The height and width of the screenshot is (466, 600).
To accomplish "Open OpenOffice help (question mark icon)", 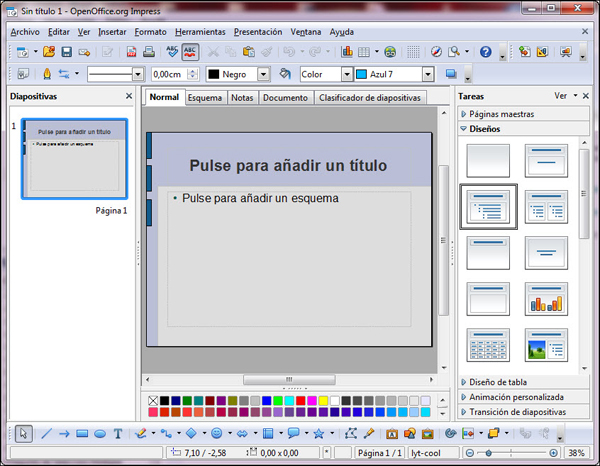I will click(x=486, y=52).
